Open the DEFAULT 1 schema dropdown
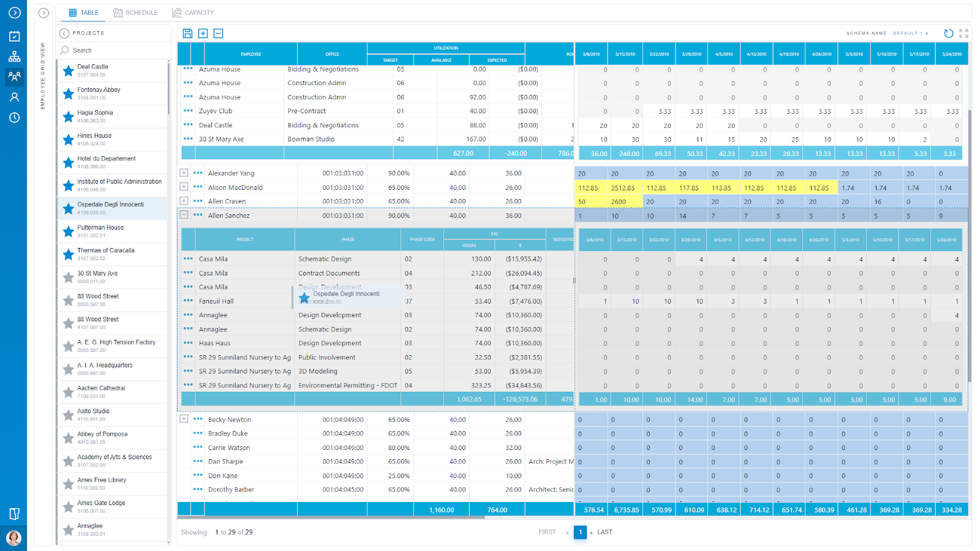The width and height of the screenshot is (980, 551). 909,34
